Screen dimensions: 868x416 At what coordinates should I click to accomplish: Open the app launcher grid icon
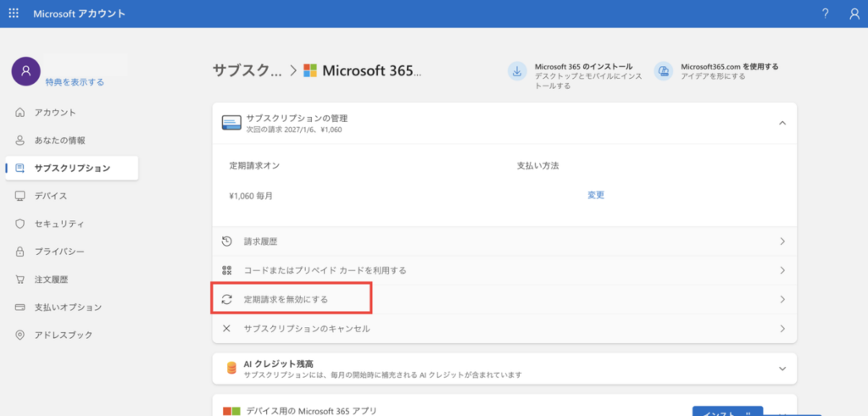tap(14, 14)
